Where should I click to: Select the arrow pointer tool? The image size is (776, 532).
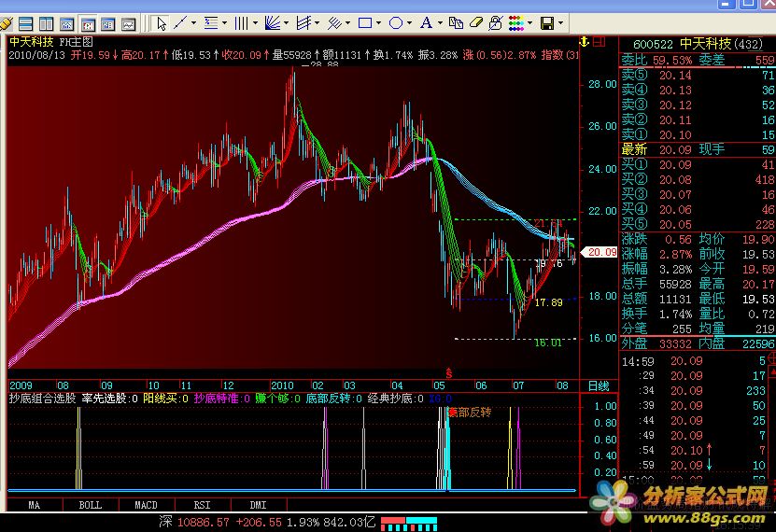coord(161,23)
